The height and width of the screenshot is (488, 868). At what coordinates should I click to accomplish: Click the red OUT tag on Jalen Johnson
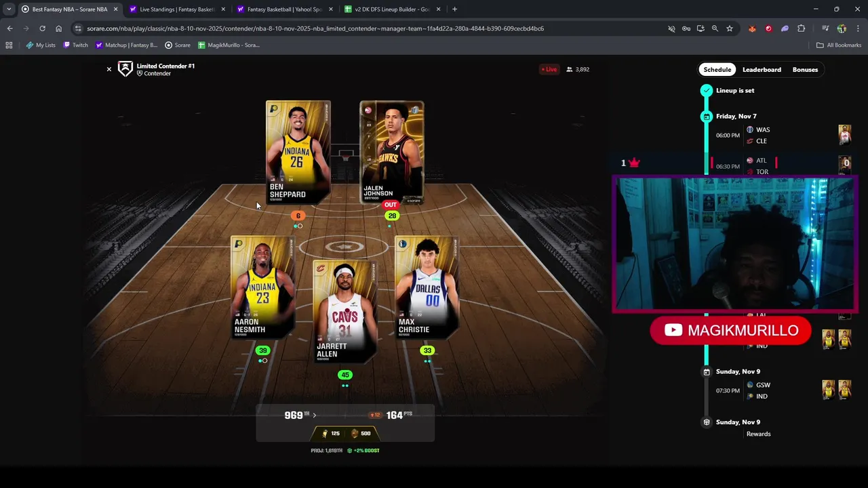click(x=391, y=205)
